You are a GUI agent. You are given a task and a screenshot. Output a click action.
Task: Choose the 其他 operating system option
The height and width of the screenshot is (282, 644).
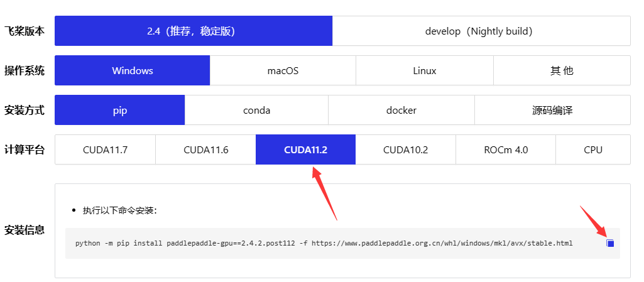[x=561, y=70]
